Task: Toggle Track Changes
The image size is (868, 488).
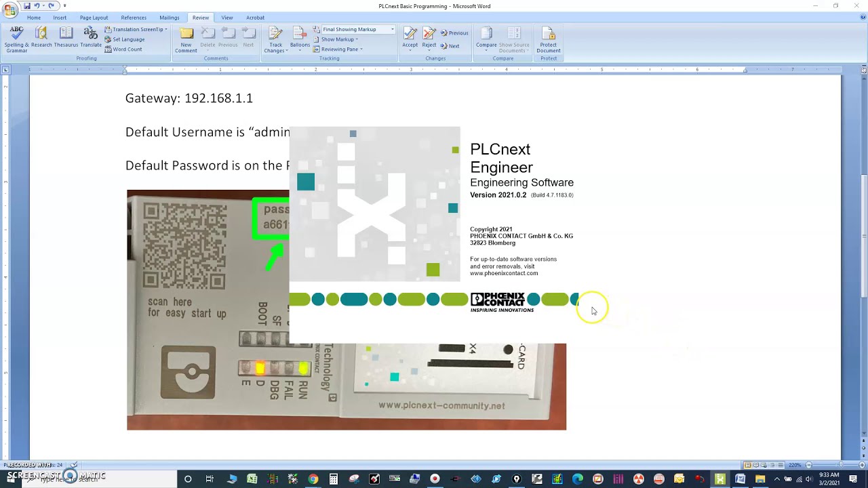Action: (x=275, y=40)
